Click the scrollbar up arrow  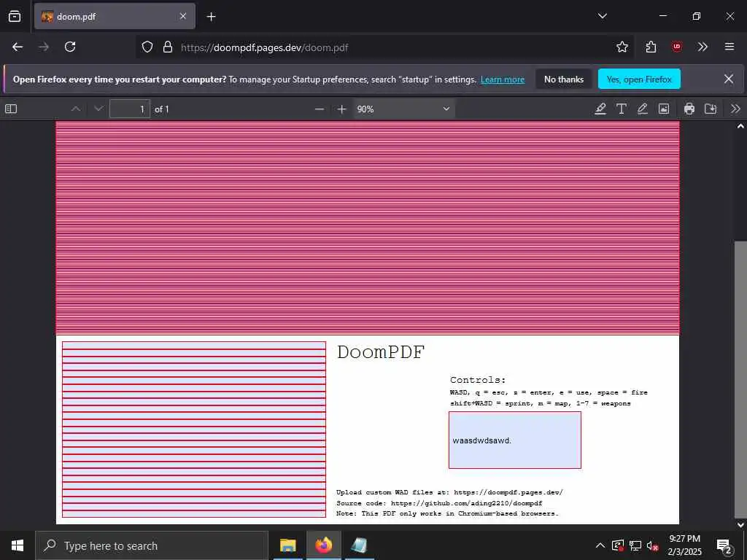[x=740, y=126]
